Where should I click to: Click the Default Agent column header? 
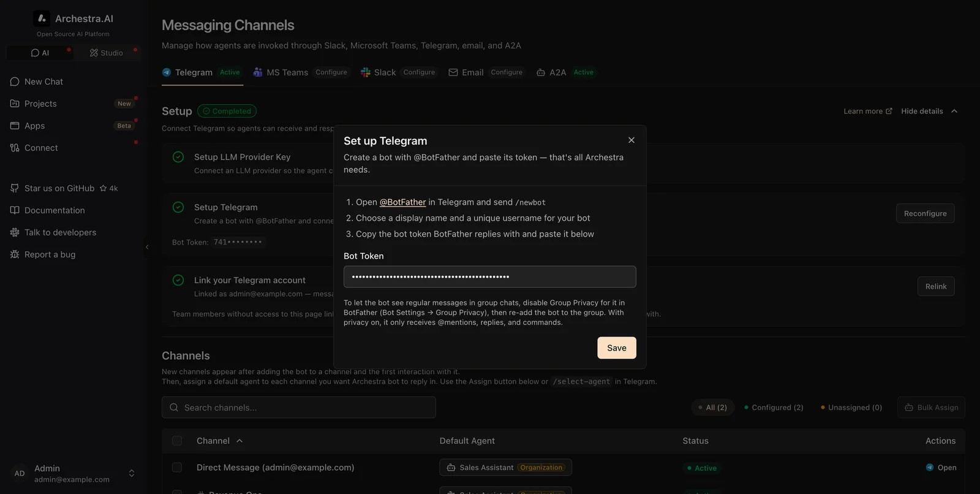[467, 441]
